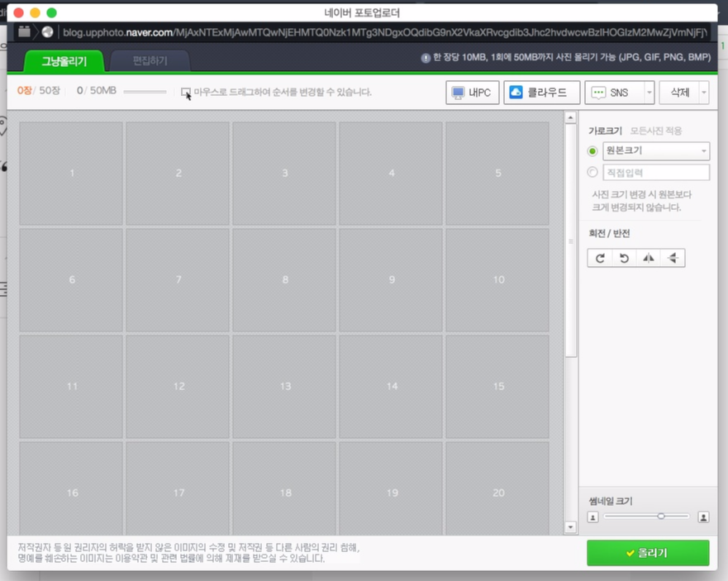Click the green 올리기 upload button
Image resolution: width=728 pixels, height=581 pixels.
649,554
